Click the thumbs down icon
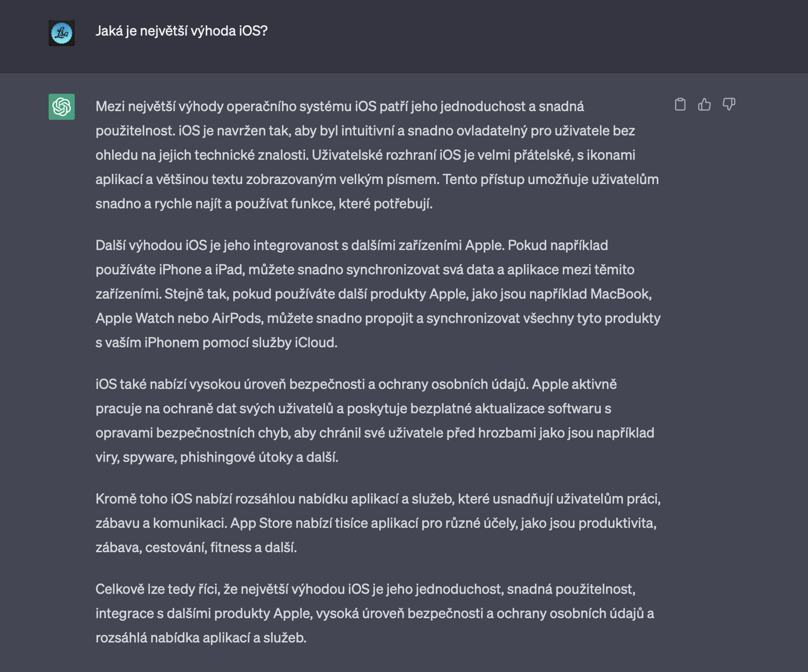Image resolution: width=808 pixels, height=672 pixels. [729, 105]
